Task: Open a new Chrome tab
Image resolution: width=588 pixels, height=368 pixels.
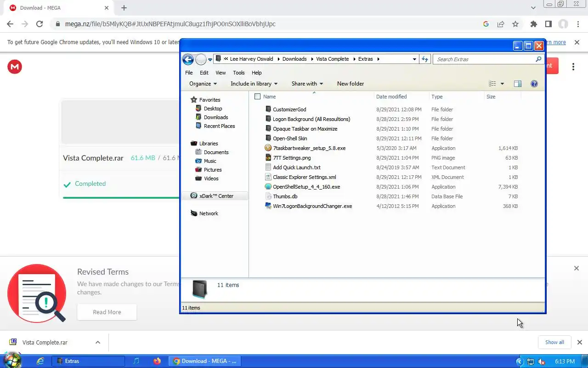Action: 124,8
